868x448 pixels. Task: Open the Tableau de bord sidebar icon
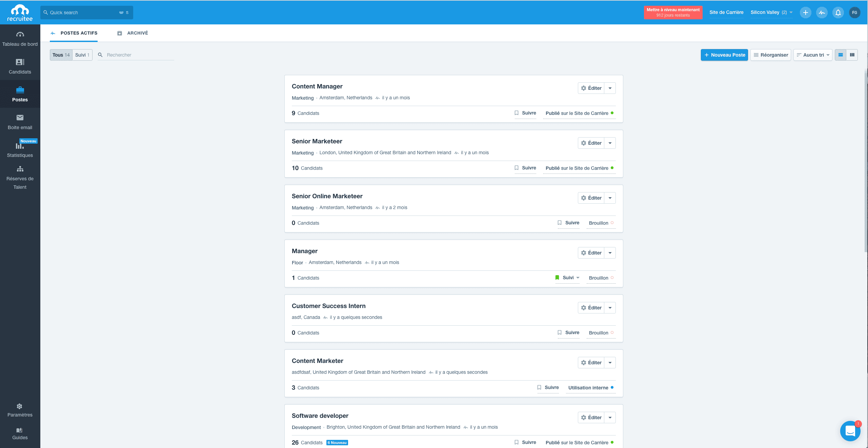click(20, 37)
